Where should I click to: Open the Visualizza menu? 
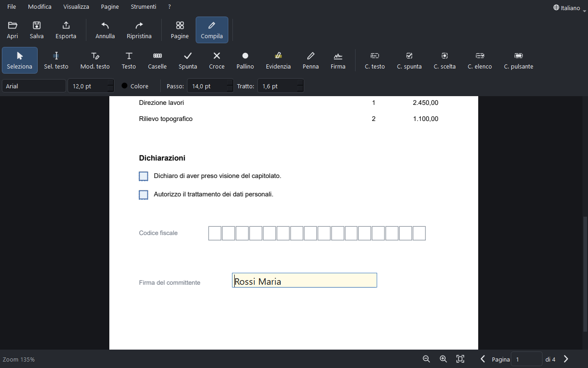76,7
